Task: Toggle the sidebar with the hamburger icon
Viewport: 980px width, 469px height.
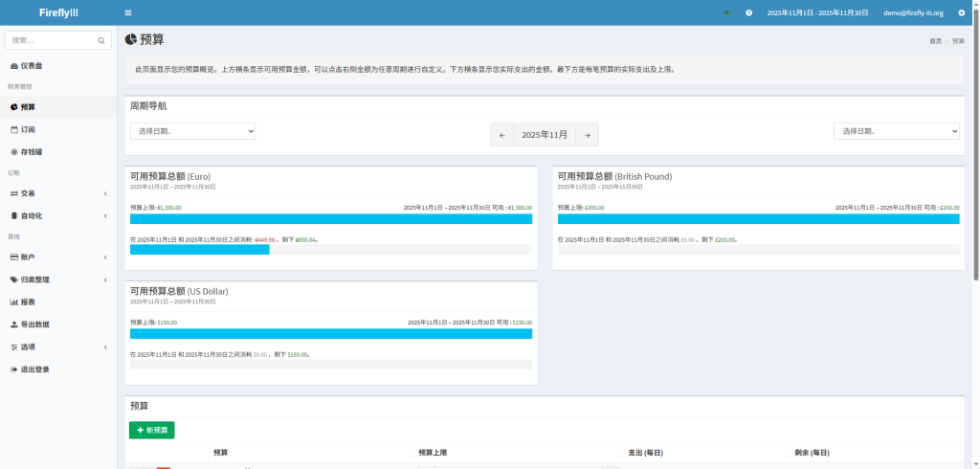Action: tap(128, 12)
